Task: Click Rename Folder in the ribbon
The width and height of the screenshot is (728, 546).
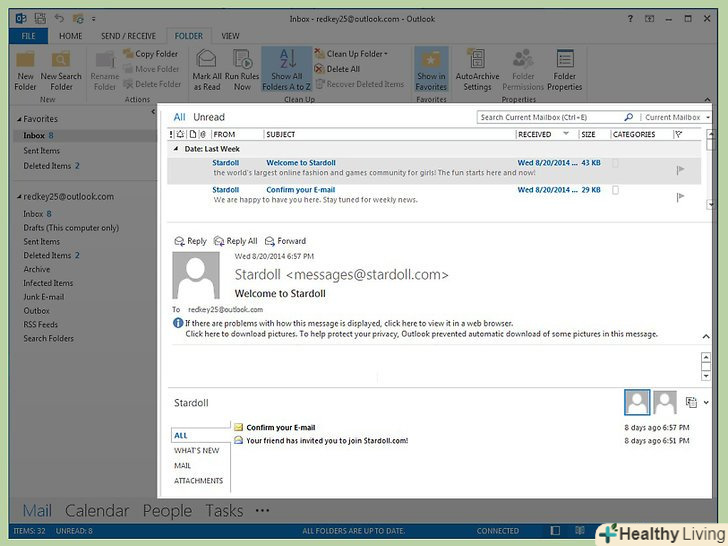Action: [x=104, y=71]
